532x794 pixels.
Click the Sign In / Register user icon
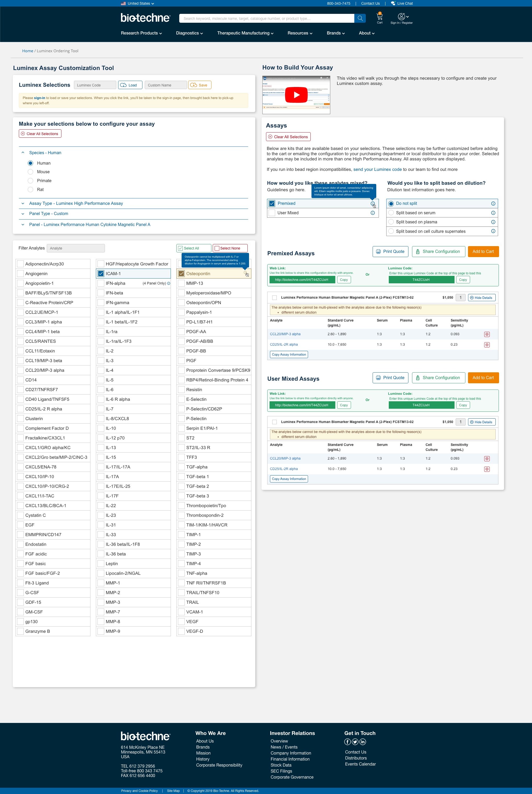[401, 16]
